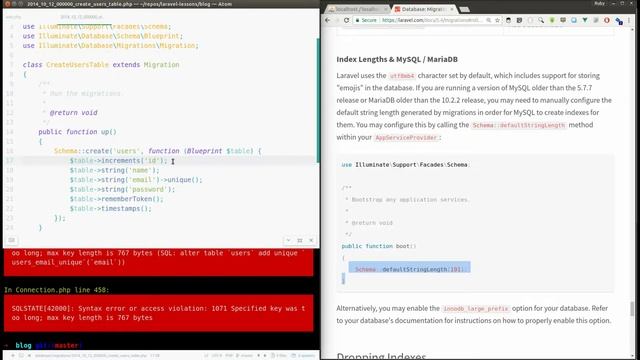
Task: Collapse the Atom terminal panel with chevron
Action: (288, 240)
